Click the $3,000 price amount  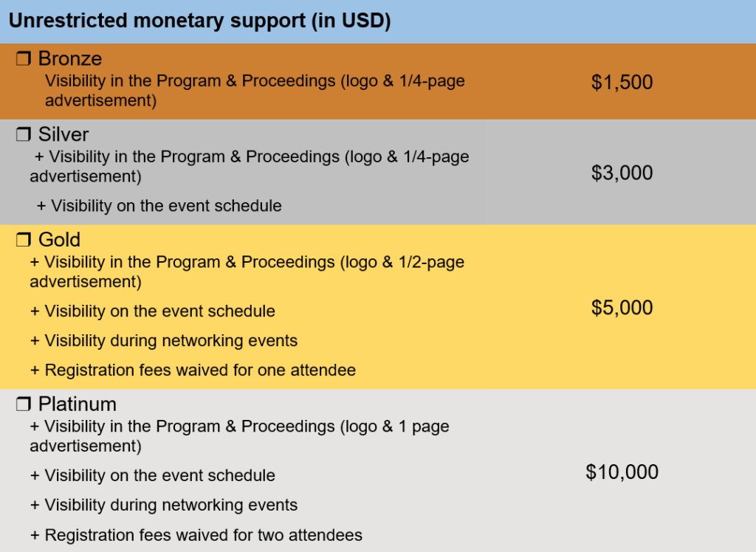[x=622, y=173]
